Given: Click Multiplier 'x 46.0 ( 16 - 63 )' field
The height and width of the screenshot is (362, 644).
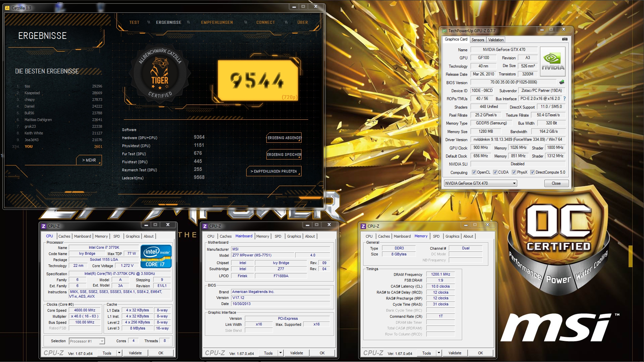Looking at the screenshot, I should pos(85,316).
